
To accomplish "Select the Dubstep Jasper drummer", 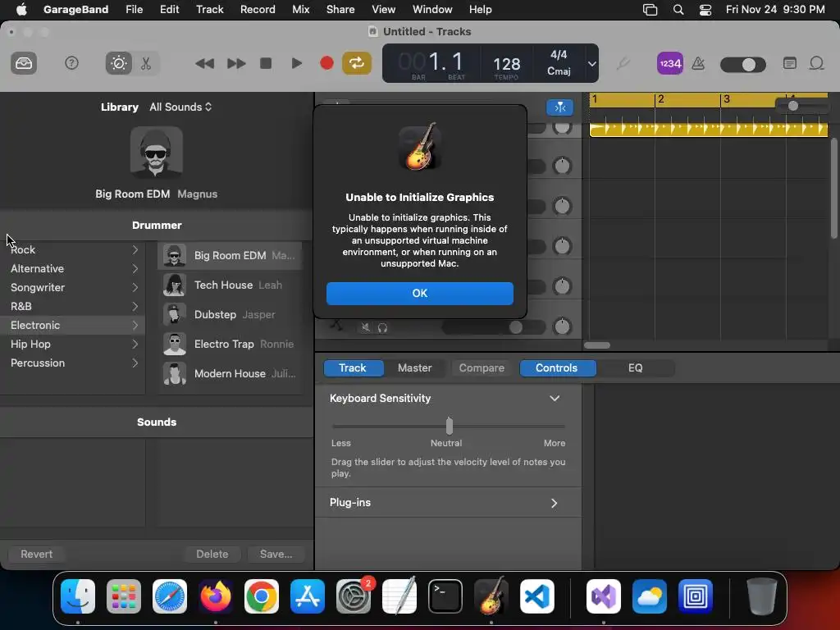I will [x=230, y=314].
